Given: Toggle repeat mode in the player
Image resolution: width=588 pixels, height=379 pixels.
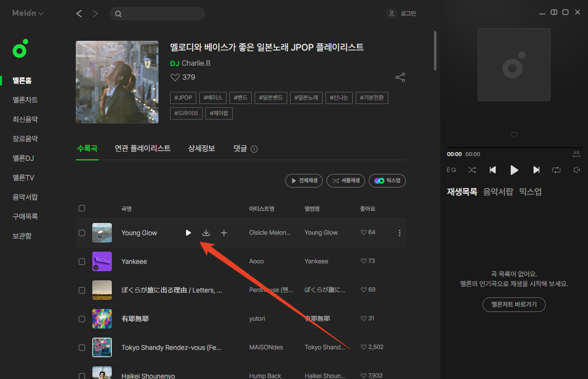Looking at the screenshot, I should (x=556, y=170).
